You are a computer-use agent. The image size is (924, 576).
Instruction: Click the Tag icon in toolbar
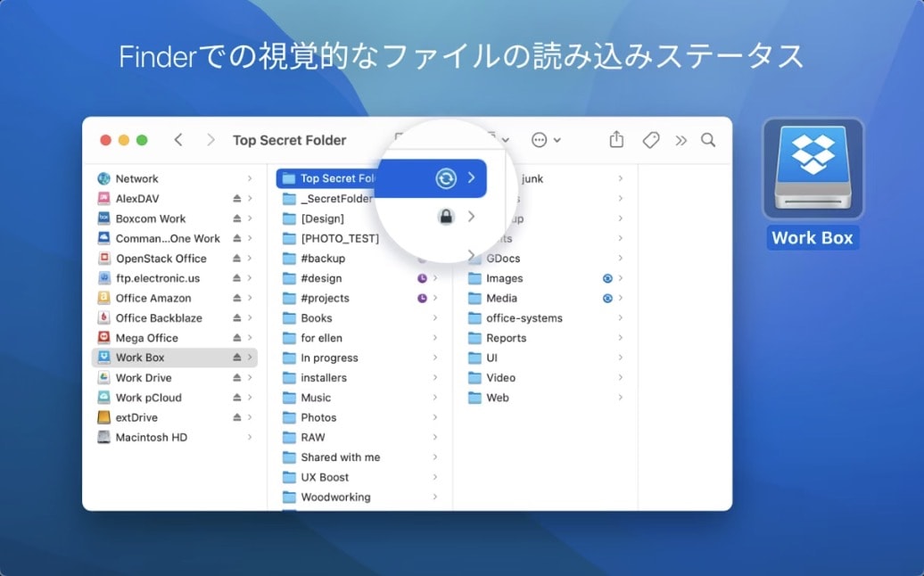point(651,140)
